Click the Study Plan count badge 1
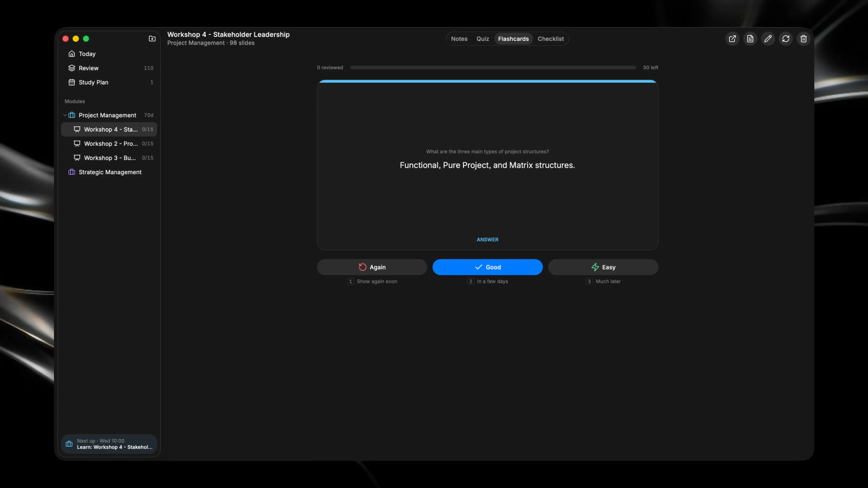This screenshot has width=868, height=488. tap(152, 82)
